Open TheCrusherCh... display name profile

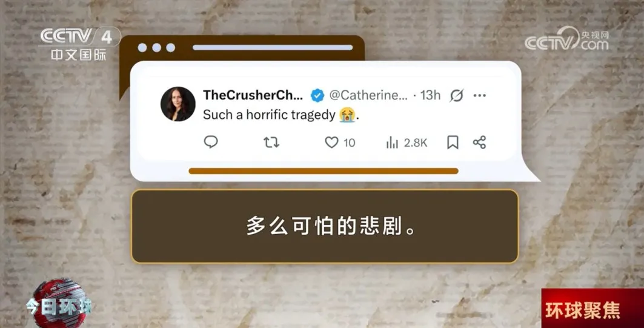(253, 95)
